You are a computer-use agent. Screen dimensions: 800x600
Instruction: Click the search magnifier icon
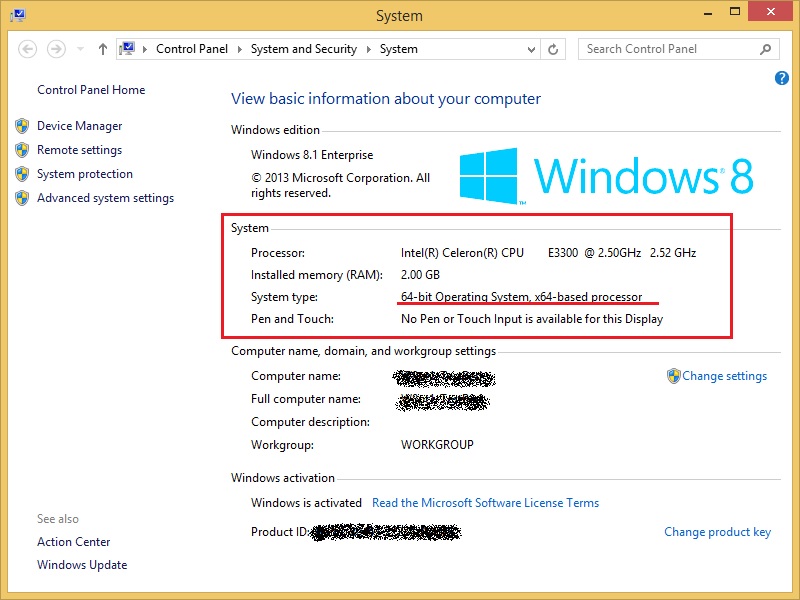click(765, 49)
